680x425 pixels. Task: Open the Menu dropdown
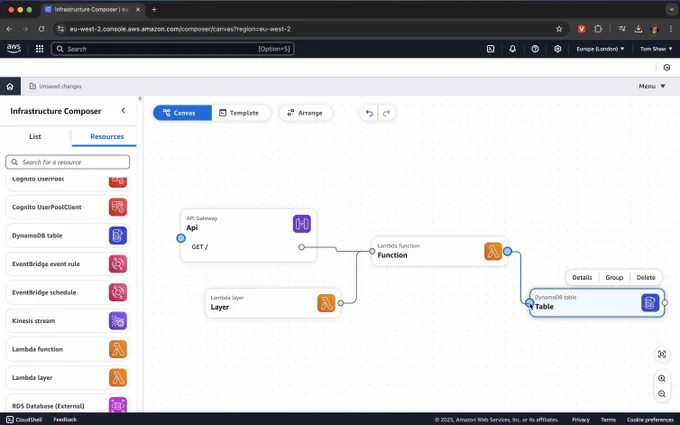[652, 86]
